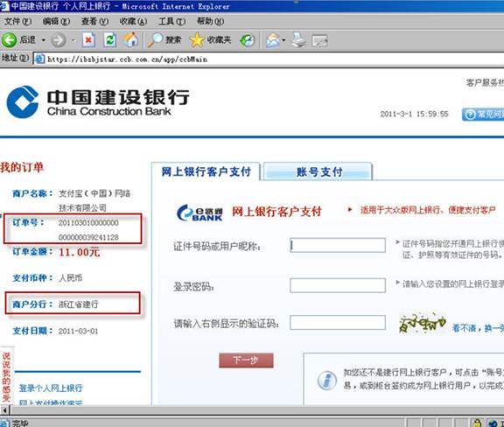Image resolution: width=504 pixels, height=427 pixels.
Task: Expand Back button history dropdown arrow
Action: 43,40
